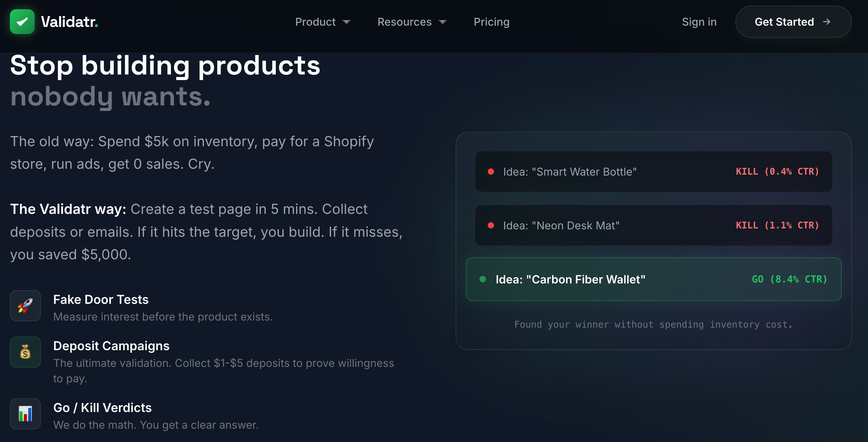Select the Smart Water Bottle idea row
Viewport: 868px width, 442px height.
[653, 172]
